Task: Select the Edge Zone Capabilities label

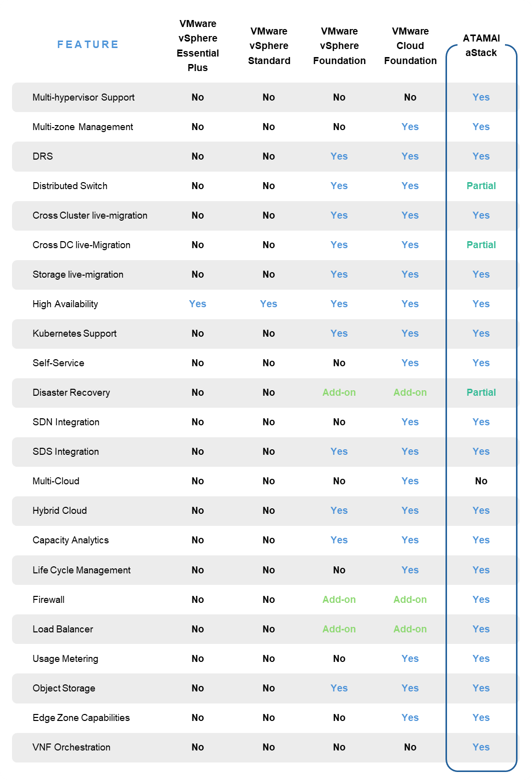Action: [x=81, y=717]
